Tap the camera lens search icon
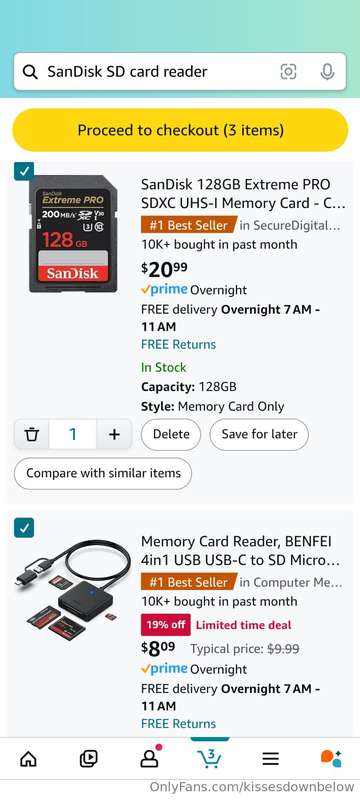Viewport: 360px width, 800px height. 289,72
